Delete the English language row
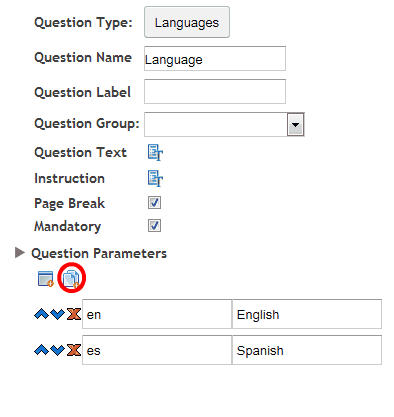 [74, 314]
